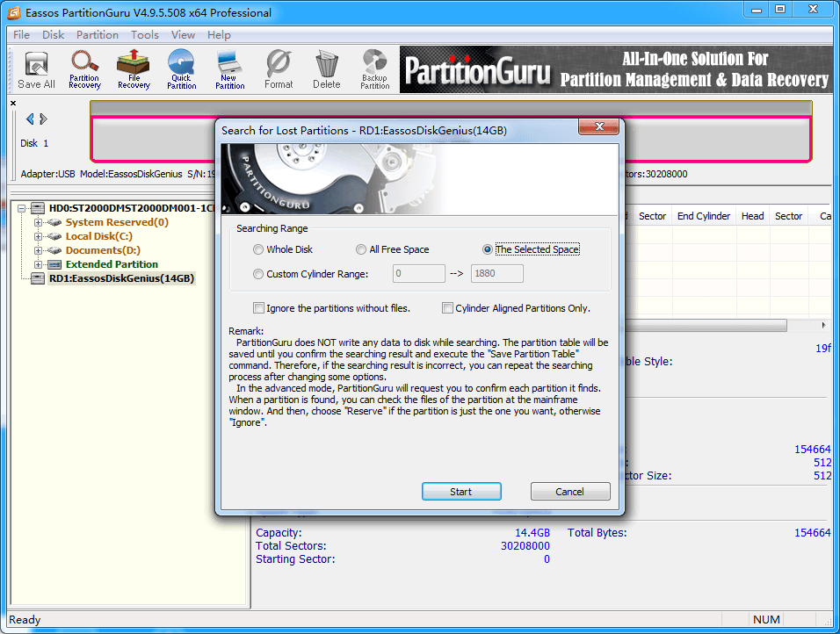Select the HD0:ST2000DM disk label in tree
840x634 pixels.
pyautogui.click(x=131, y=208)
